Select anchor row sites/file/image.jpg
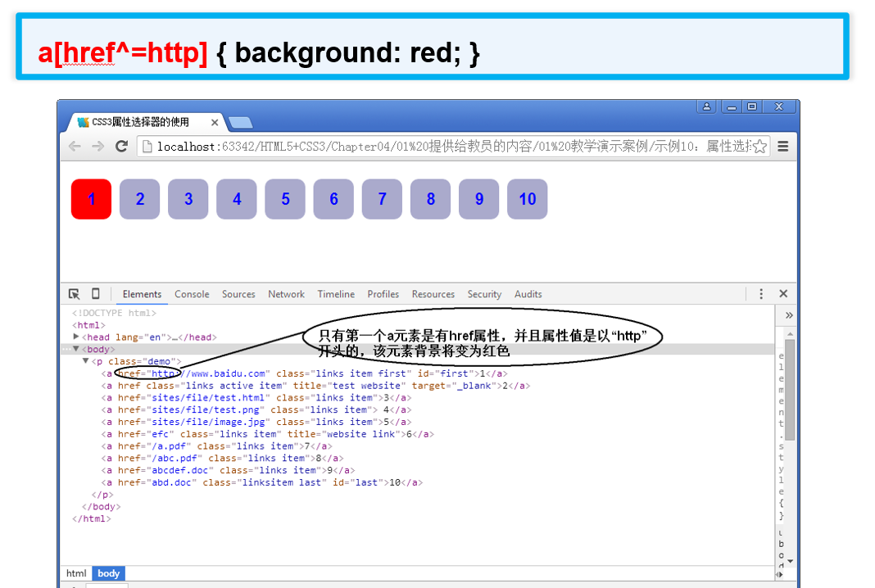Screen dimensions: 875x588 tap(256, 422)
